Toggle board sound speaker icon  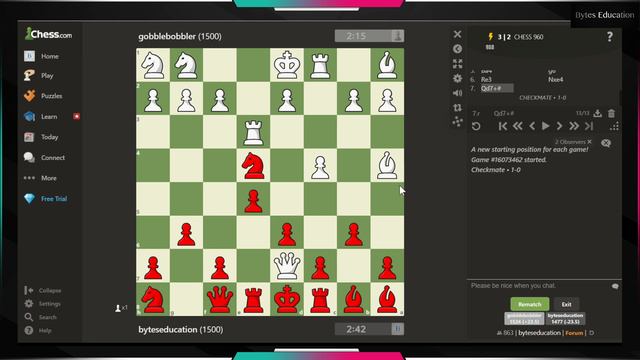[458, 93]
